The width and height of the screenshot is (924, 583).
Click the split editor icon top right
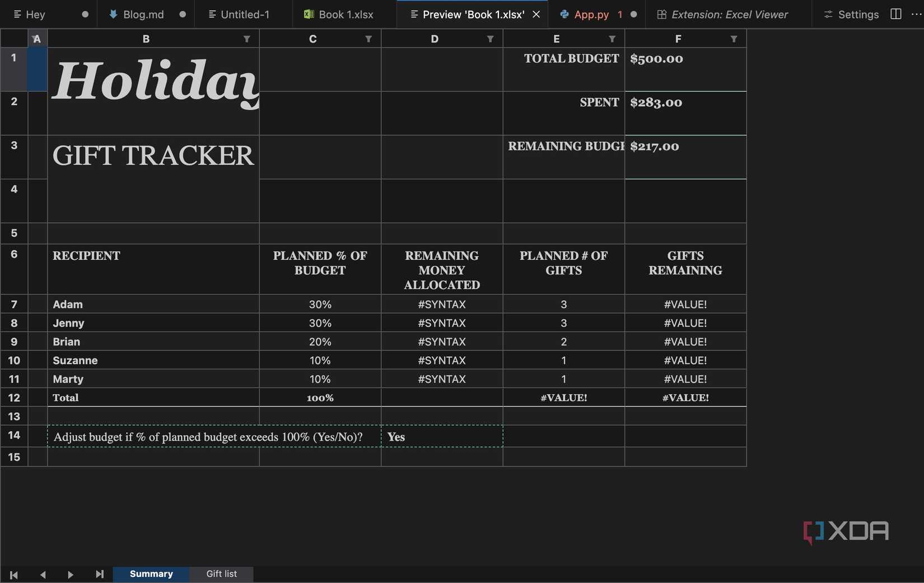[895, 14]
